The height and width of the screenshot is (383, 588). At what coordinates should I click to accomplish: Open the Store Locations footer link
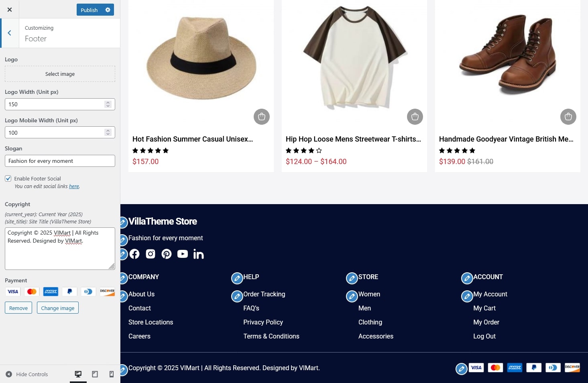(151, 322)
